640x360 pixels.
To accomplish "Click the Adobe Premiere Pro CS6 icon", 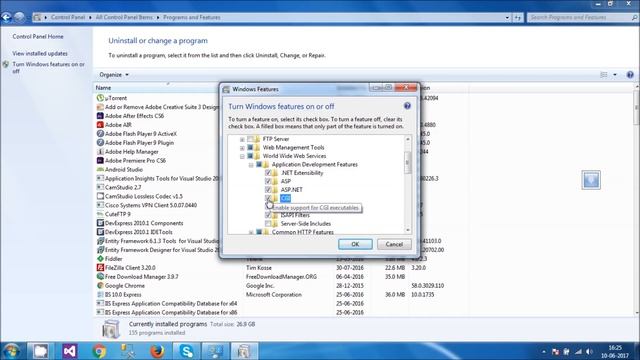I will coord(100,160).
